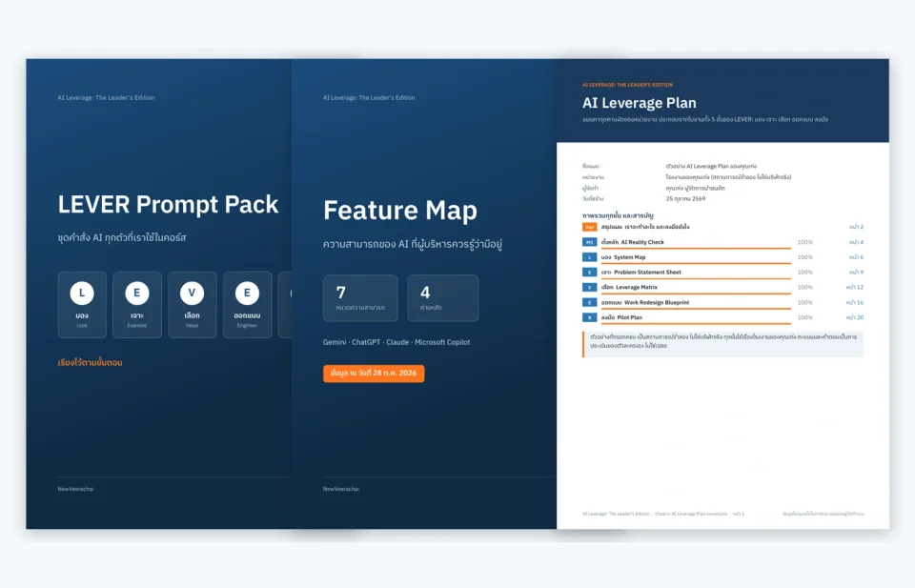
Task: Click the section heading ภาพรวมทุกขั้น และสารบัญ
Action: [x=618, y=215]
